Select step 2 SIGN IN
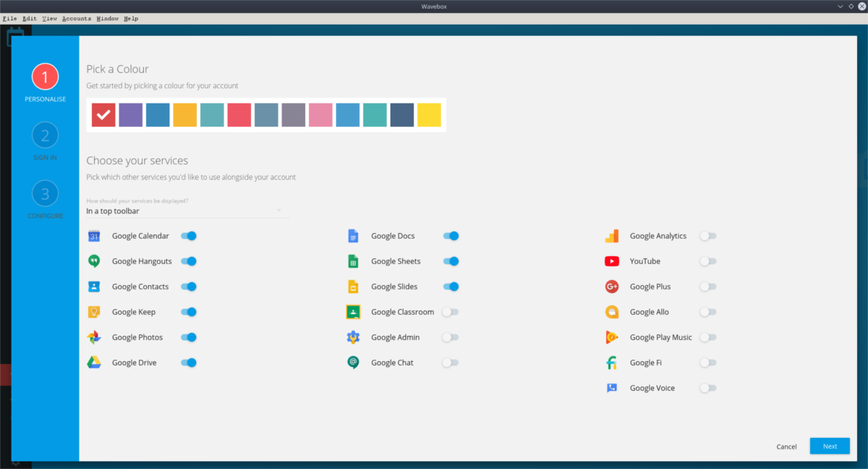Screen dimensions: 868x469 coord(45,135)
